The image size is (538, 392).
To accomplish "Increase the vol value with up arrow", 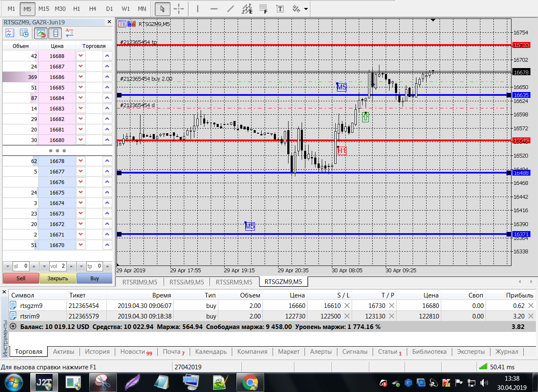I will (71, 266).
